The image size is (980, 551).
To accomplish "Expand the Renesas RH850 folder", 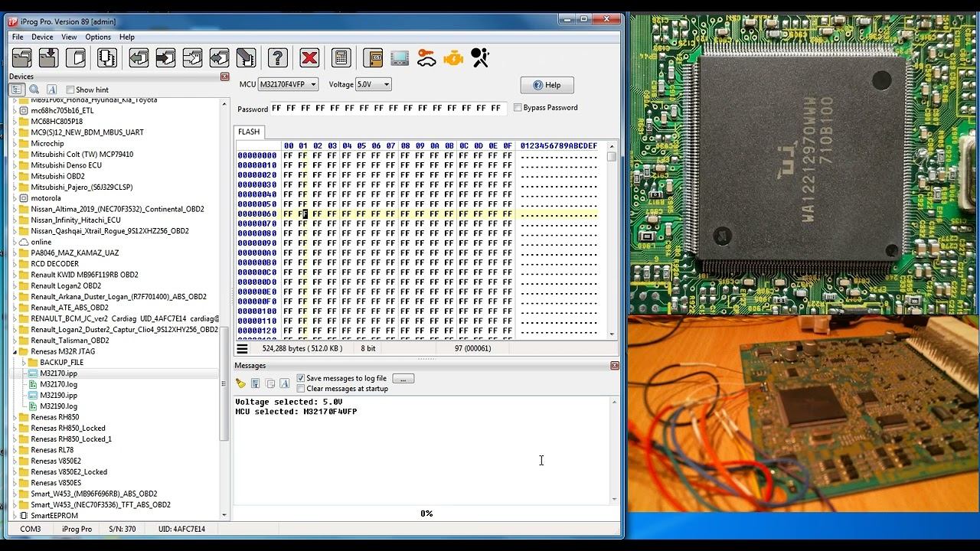I will tap(15, 417).
